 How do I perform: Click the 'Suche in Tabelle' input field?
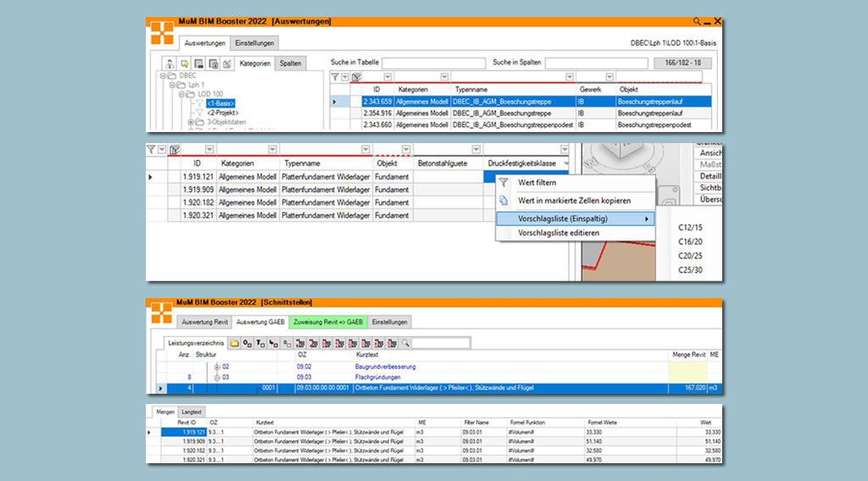pos(433,63)
